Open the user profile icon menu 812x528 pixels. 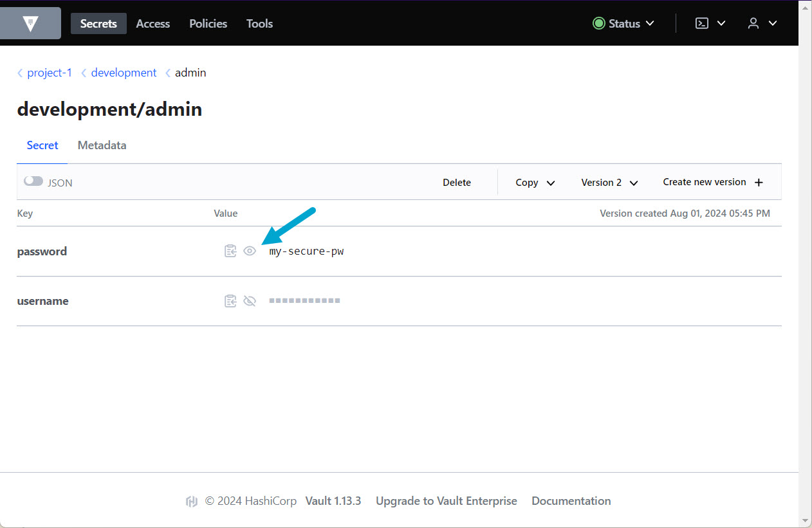pyautogui.click(x=753, y=24)
